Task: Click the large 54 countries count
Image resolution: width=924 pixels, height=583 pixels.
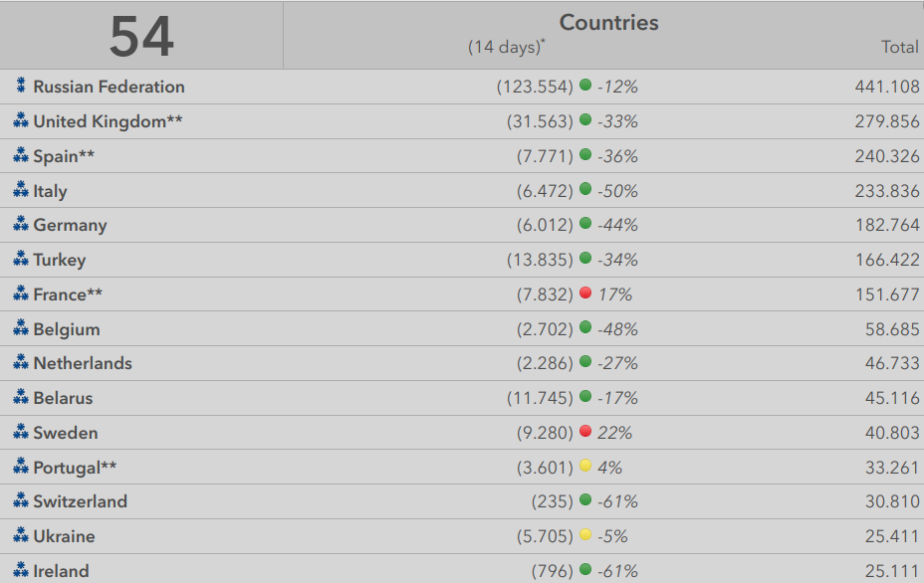Action: point(141,37)
